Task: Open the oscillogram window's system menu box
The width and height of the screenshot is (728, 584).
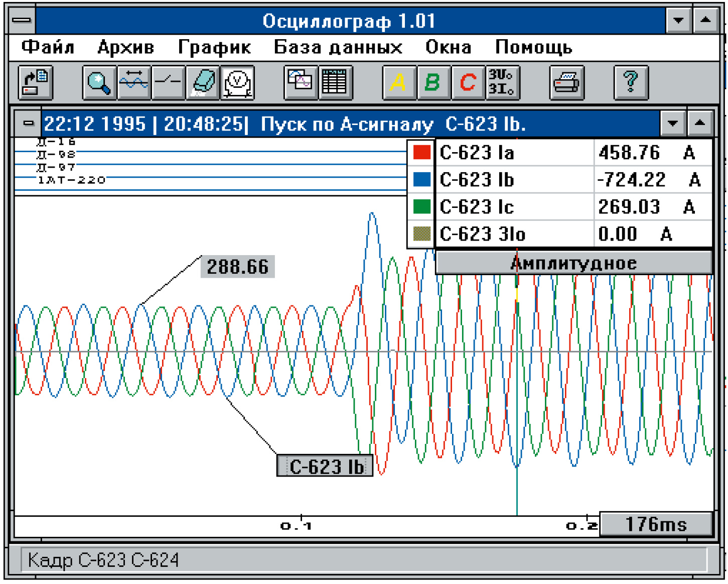Action: (29, 124)
